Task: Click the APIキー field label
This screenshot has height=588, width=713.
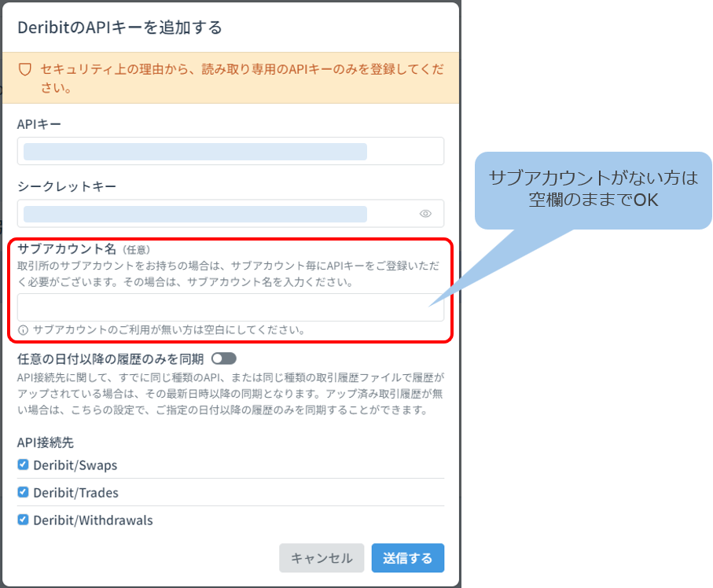Action: pos(39,124)
